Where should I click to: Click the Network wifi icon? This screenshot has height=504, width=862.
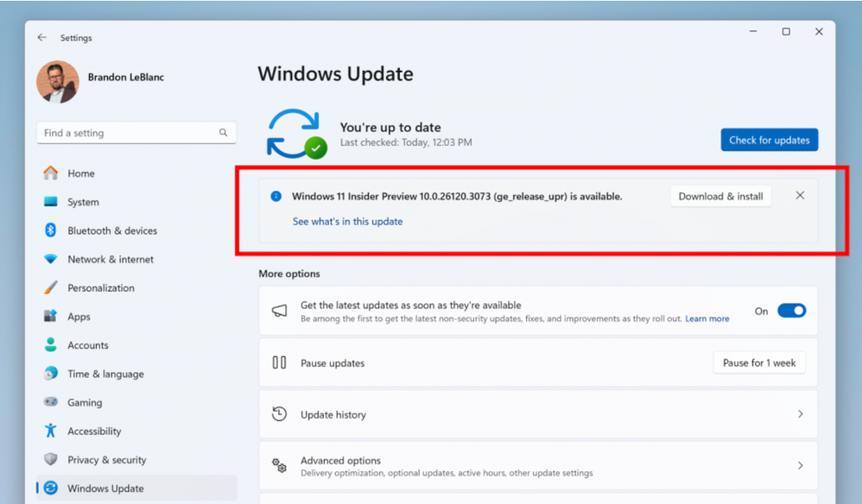(x=51, y=259)
